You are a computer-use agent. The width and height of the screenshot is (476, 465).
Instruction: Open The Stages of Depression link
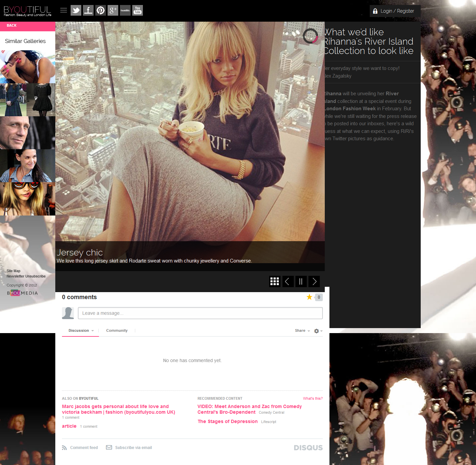(x=228, y=421)
